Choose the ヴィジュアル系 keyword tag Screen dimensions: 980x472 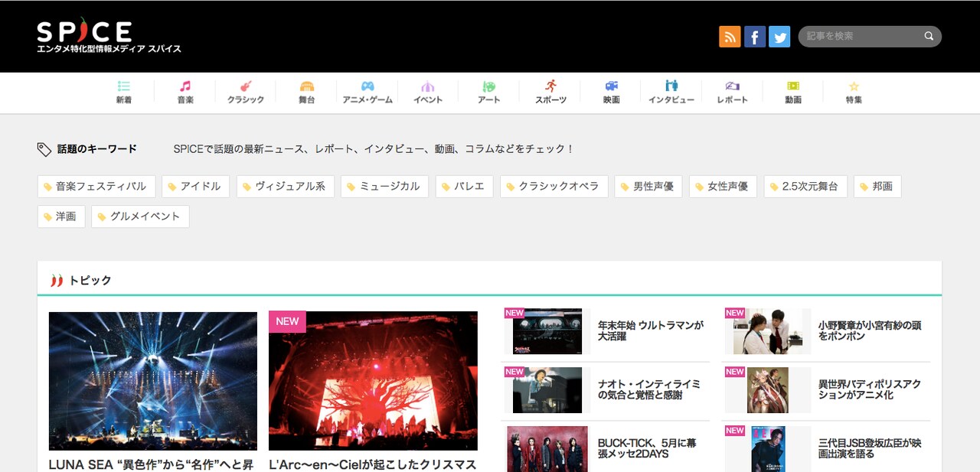coord(286,187)
